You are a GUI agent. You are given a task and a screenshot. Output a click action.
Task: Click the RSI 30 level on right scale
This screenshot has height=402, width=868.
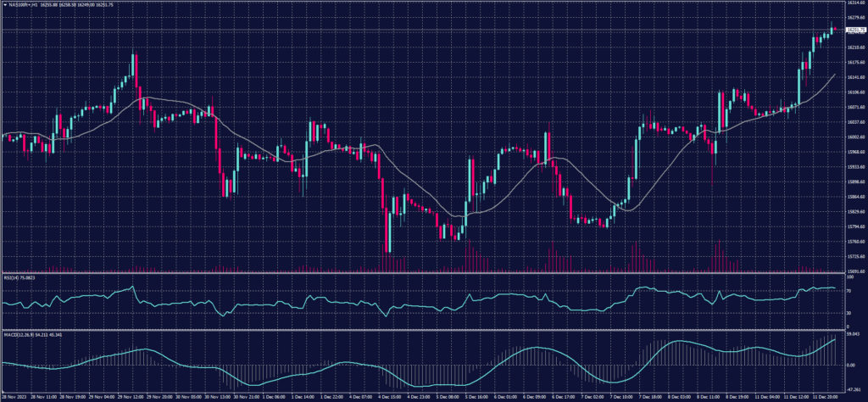[849, 314]
